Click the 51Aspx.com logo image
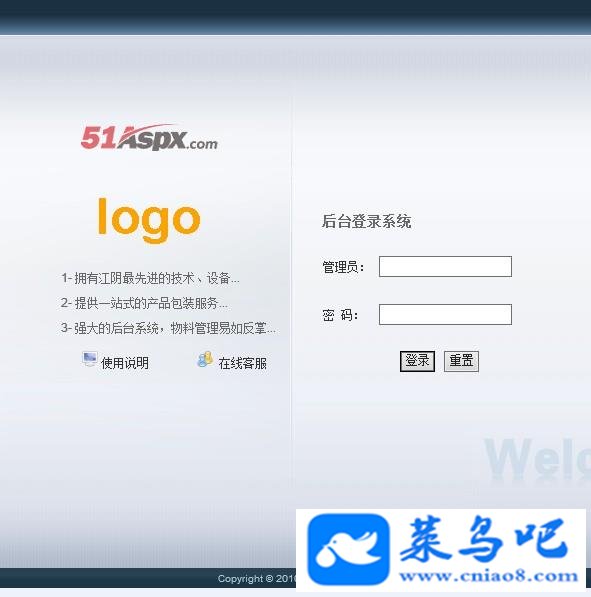This screenshot has width=591, height=597. click(x=149, y=137)
